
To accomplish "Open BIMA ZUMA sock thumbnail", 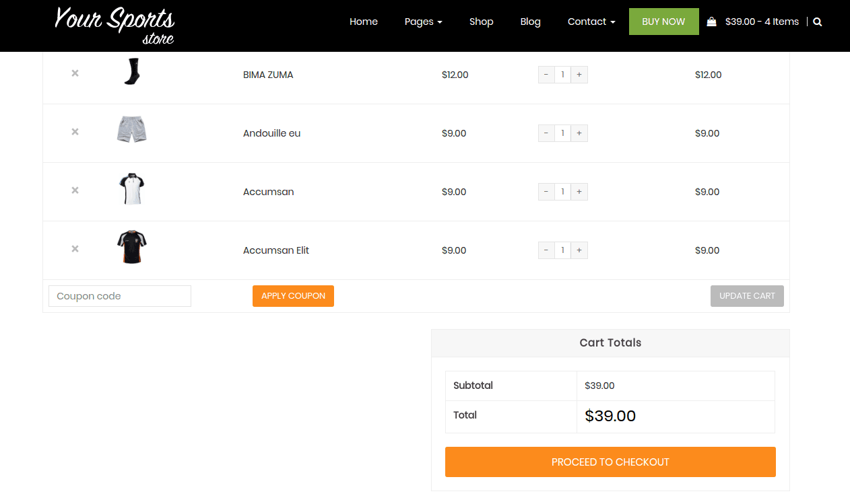I will tap(131, 71).
